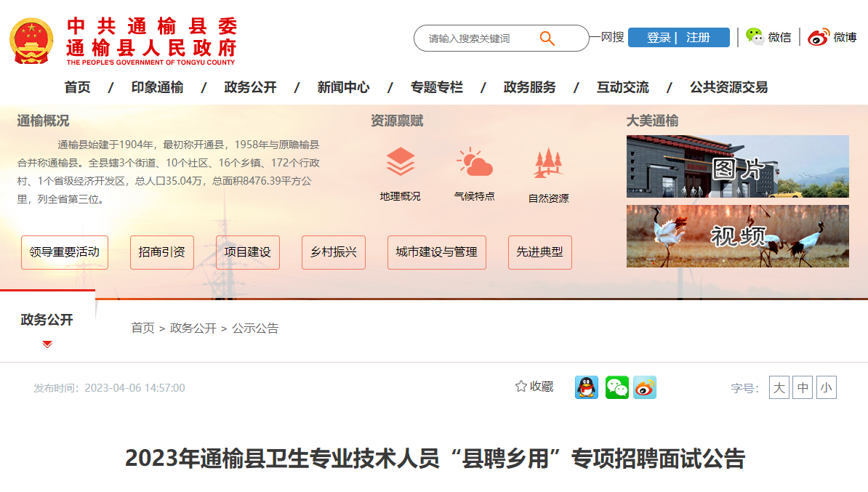This screenshot has width=868, height=492.
Task: Open the Weibo icon in header
Action: pyautogui.click(x=819, y=37)
